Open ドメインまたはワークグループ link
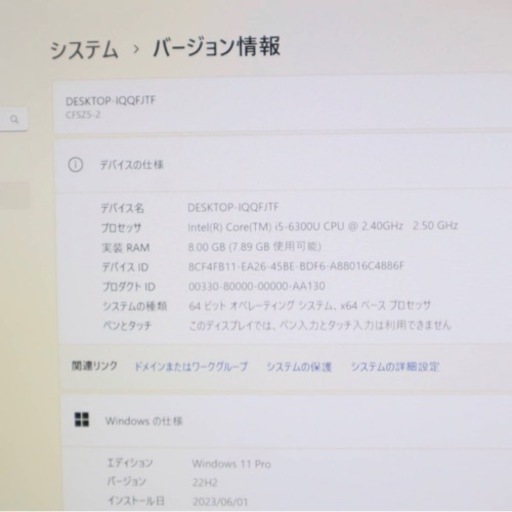This screenshot has width=512, height=512. [191, 367]
